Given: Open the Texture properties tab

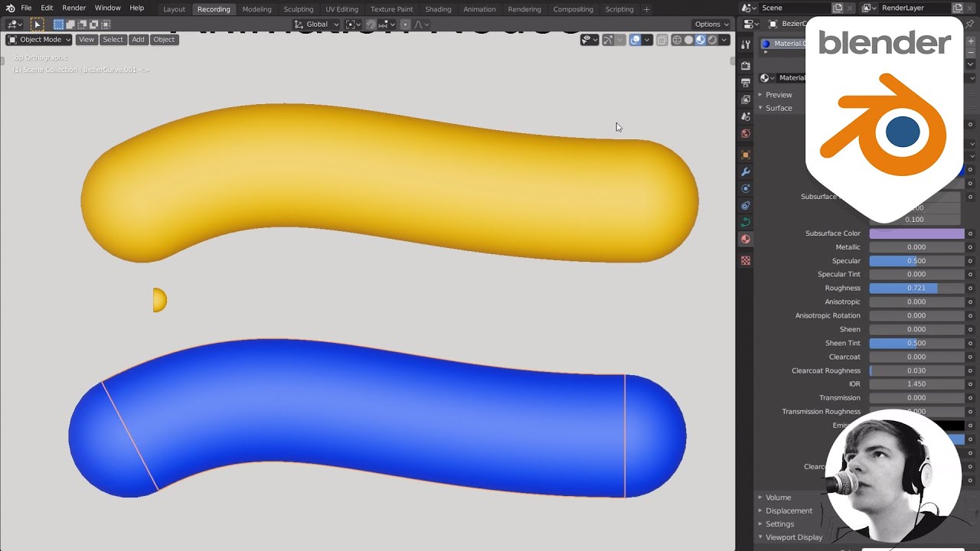Looking at the screenshot, I should click(x=746, y=261).
